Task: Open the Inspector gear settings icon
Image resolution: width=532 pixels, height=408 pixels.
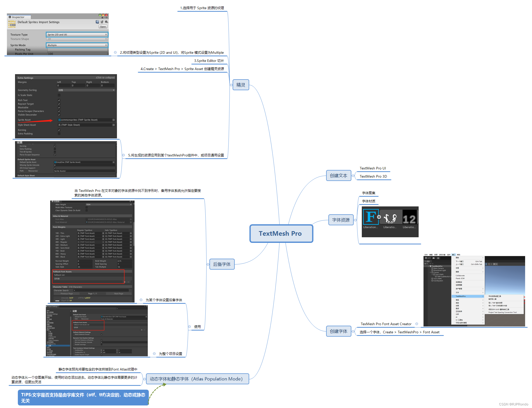Action: click(x=107, y=22)
